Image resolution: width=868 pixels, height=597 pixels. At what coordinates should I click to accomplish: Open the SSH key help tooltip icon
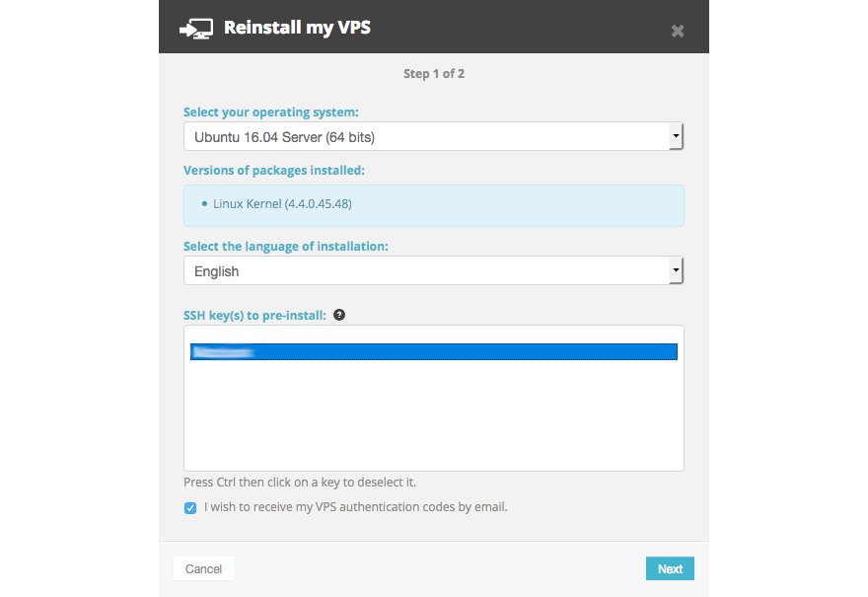338,314
